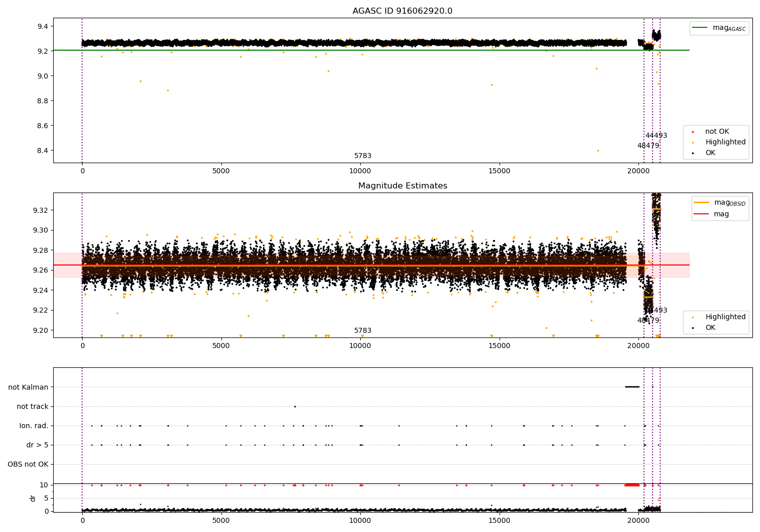Click y-axis tick '9.24' in middle plot
The image size is (760, 532).
[x=41, y=290]
